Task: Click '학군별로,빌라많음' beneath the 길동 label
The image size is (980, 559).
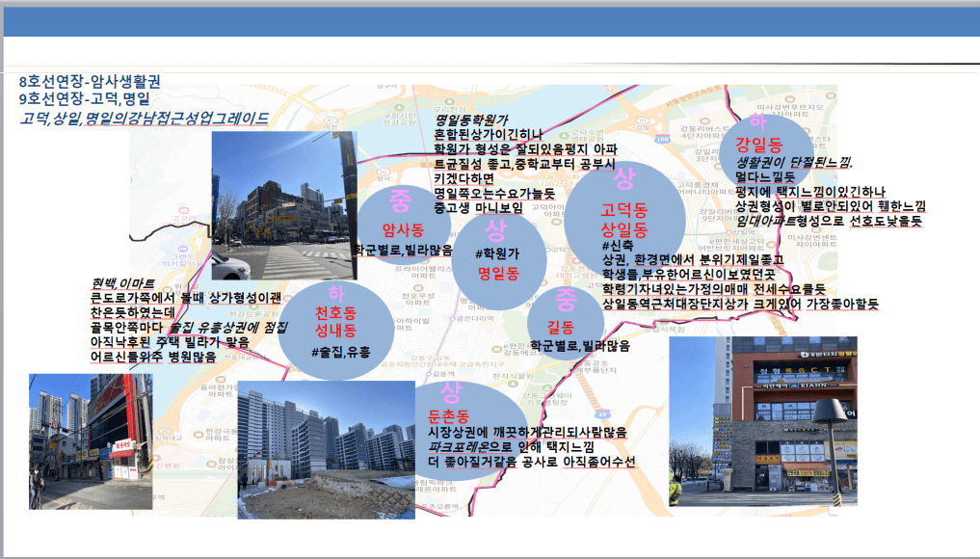Action: (x=580, y=346)
